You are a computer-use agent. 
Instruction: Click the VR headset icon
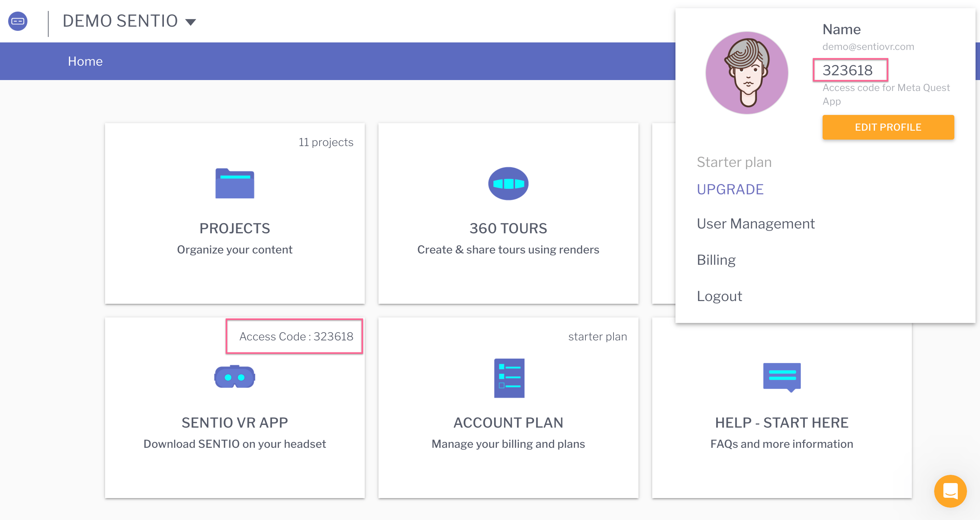234,377
